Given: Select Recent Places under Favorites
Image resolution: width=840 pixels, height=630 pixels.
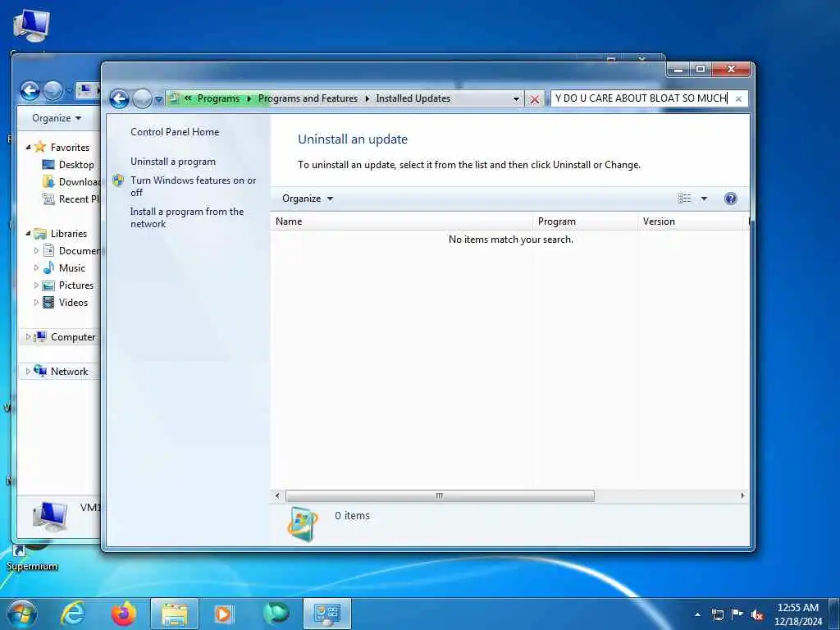Looking at the screenshot, I should tap(80, 199).
